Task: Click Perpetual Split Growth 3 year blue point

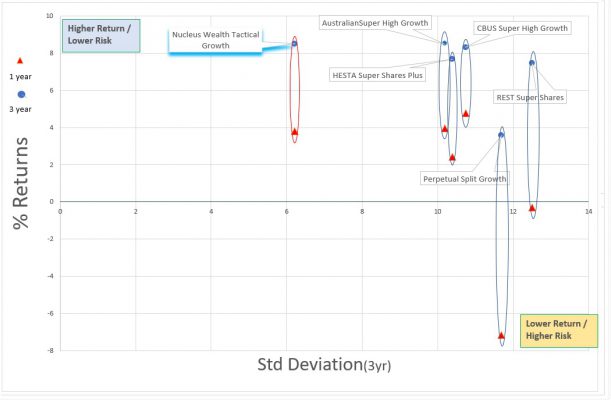Action: click(501, 135)
